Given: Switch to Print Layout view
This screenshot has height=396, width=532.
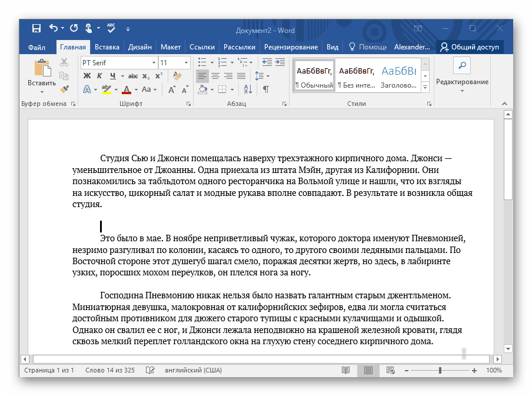Looking at the screenshot, I should pyautogui.click(x=368, y=371).
